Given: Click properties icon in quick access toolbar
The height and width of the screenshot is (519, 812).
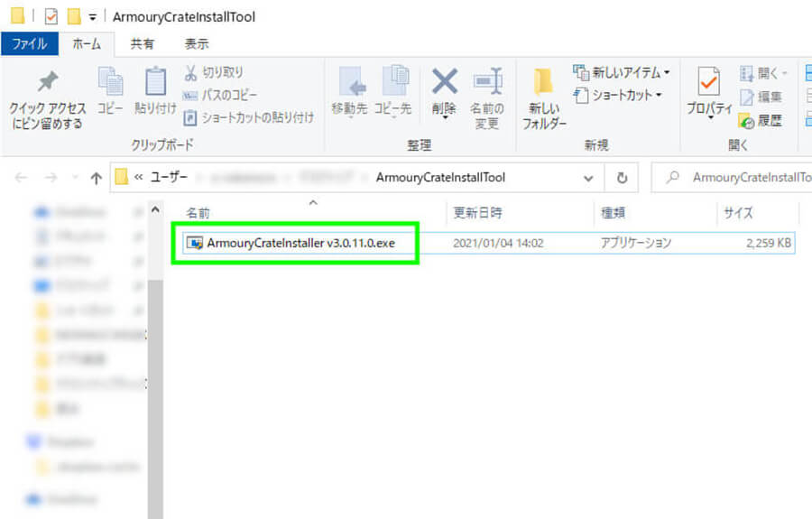Looking at the screenshot, I should click(x=51, y=16).
